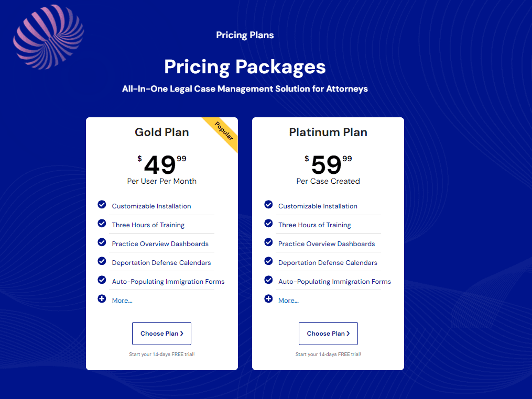Click the Platinum Plan $59.99 price
Viewport: 532px width, 399px height.
(x=328, y=164)
